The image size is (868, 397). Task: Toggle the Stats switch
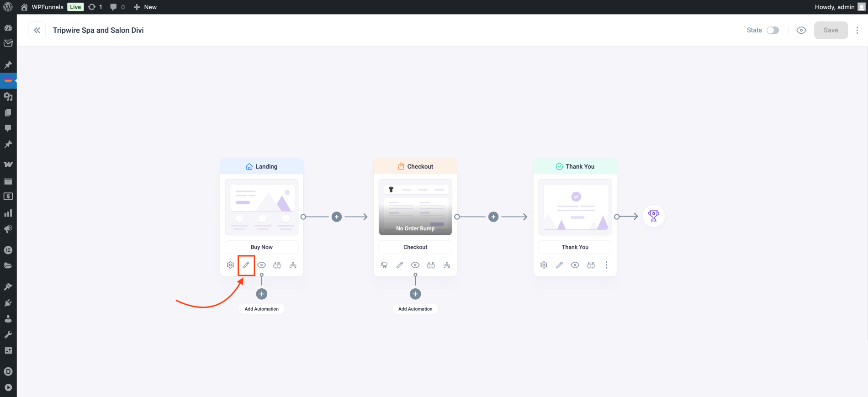coord(773,30)
